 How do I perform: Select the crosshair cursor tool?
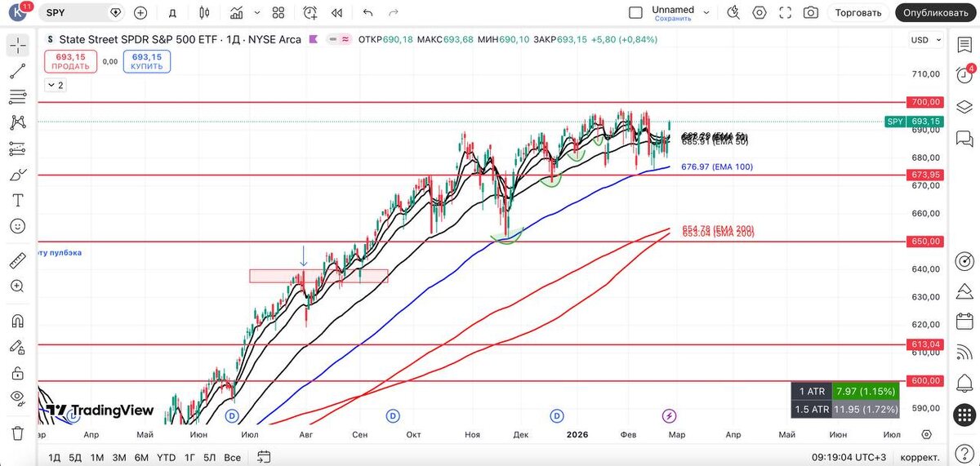[x=18, y=45]
